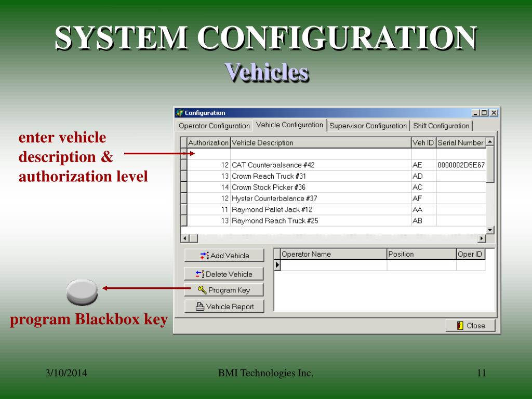
Task: Click the X close icon in title bar
Action: pyautogui.click(x=494, y=113)
